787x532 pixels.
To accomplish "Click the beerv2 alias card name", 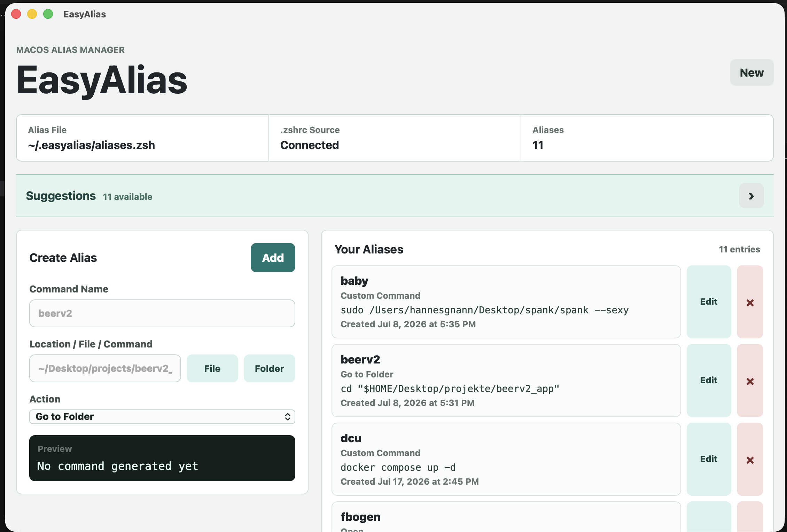I will tap(360, 360).
